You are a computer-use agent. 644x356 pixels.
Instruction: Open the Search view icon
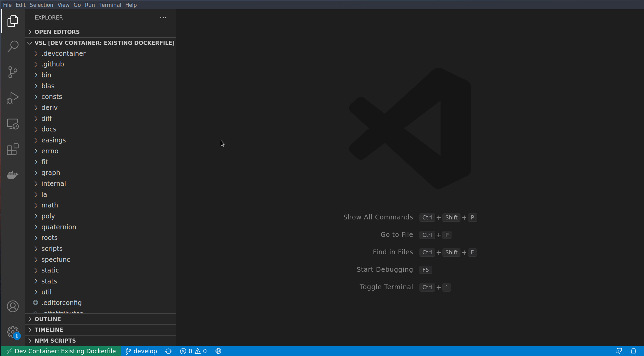coord(13,47)
